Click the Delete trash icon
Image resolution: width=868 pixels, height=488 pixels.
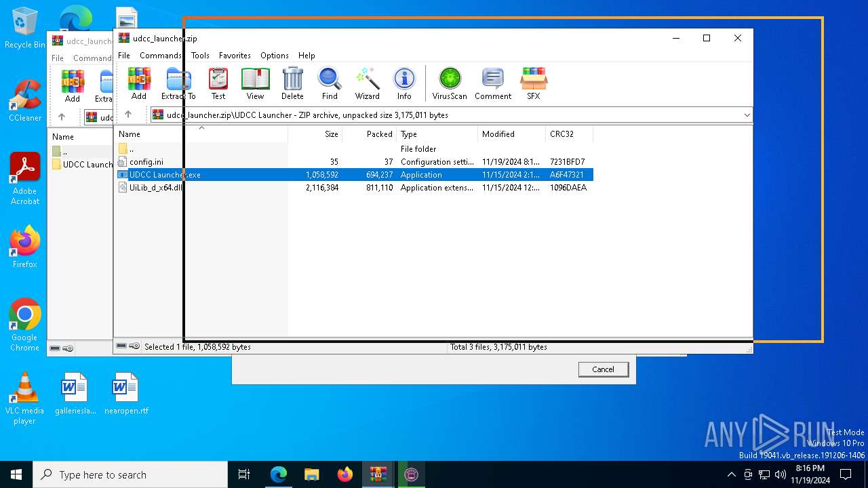click(292, 84)
